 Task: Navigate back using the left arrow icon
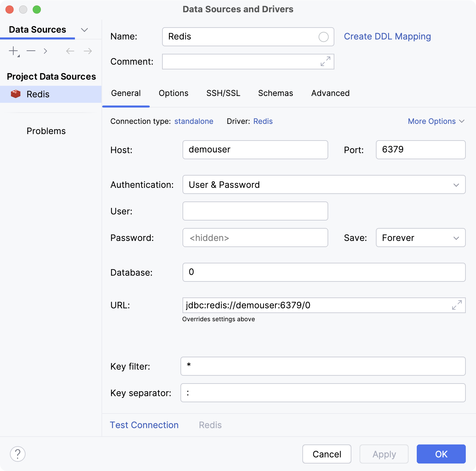(x=70, y=51)
